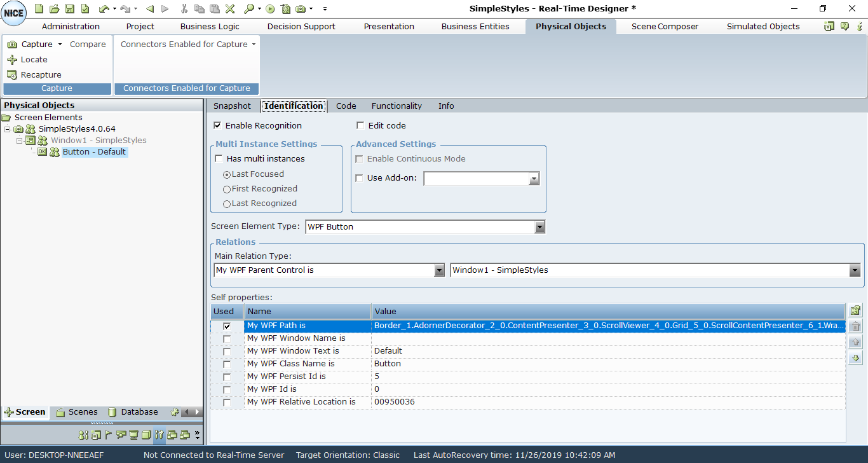Switch to the Business Logic tab
The height and width of the screenshot is (463, 868).
click(x=210, y=26)
